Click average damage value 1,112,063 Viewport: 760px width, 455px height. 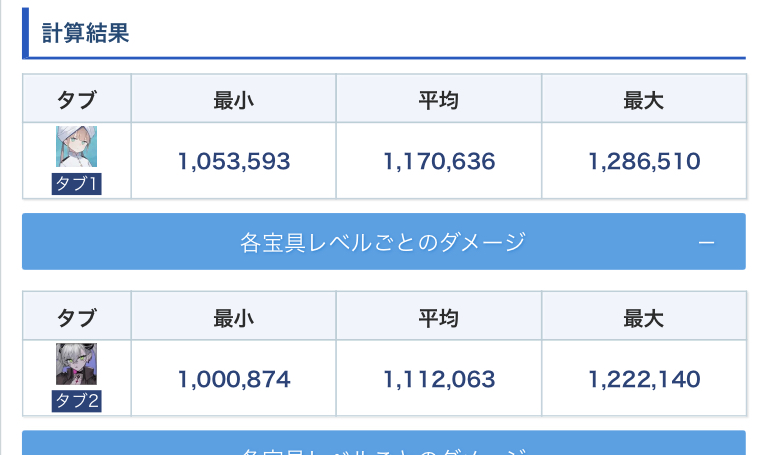[x=439, y=379]
